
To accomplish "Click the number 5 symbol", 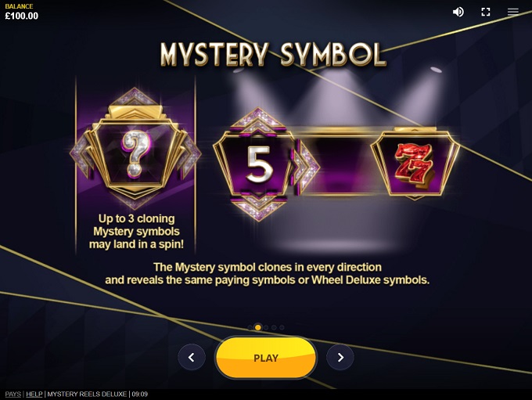I will (x=258, y=164).
